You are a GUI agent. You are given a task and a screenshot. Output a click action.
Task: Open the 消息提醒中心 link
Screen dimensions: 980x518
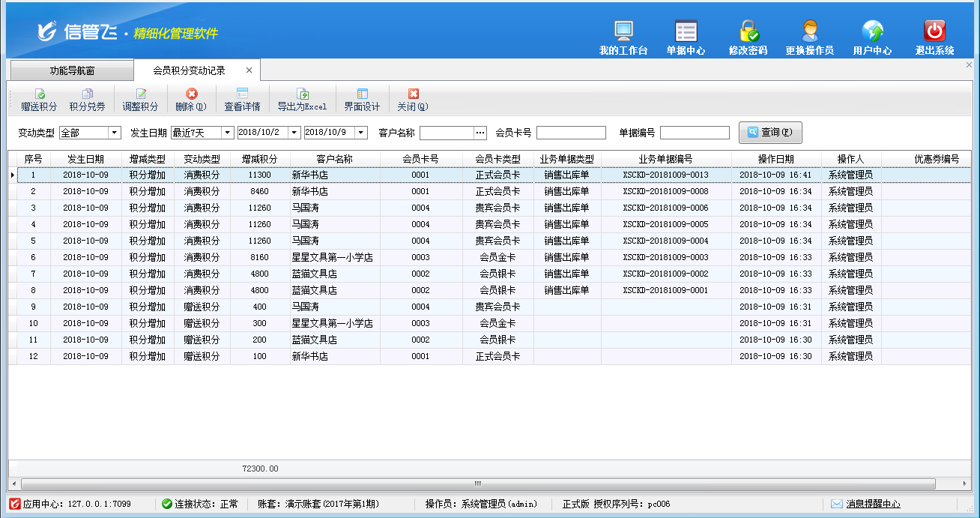point(873,504)
